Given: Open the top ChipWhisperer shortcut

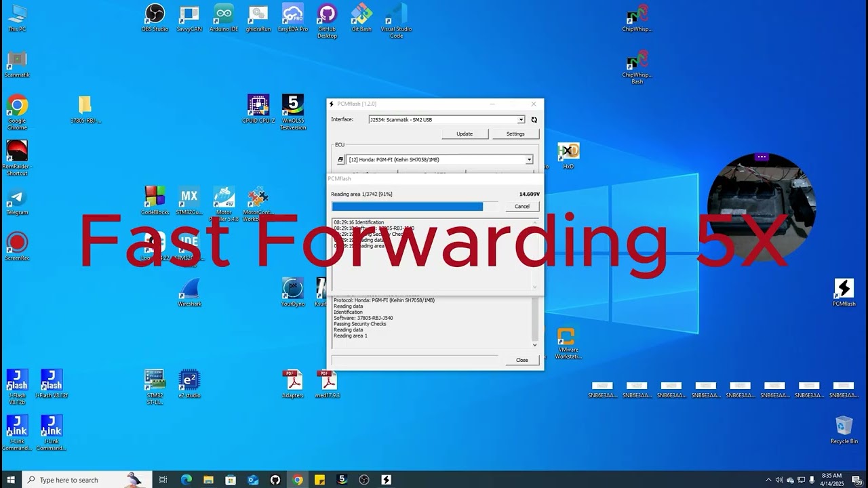Looking at the screenshot, I should click(x=637, y=18).
